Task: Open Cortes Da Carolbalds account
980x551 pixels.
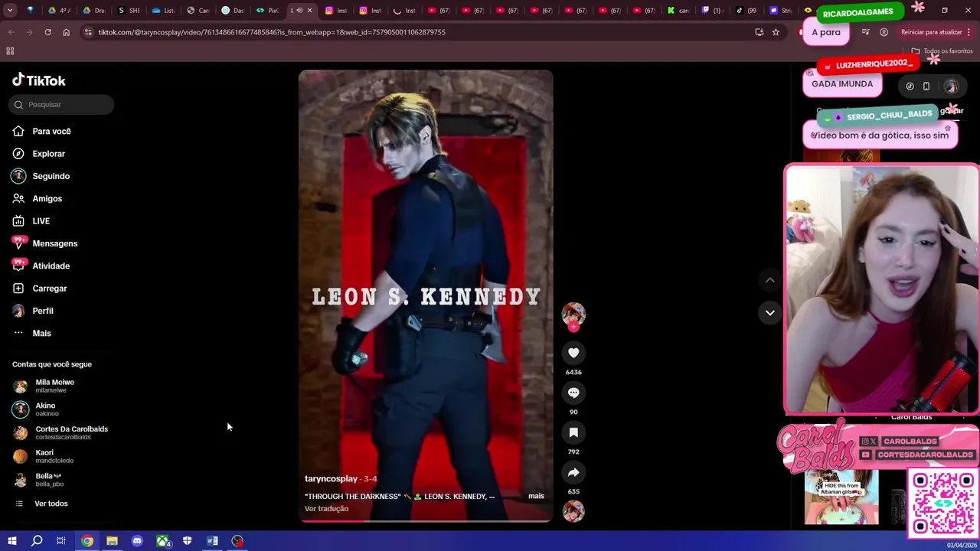Action: 60,433
